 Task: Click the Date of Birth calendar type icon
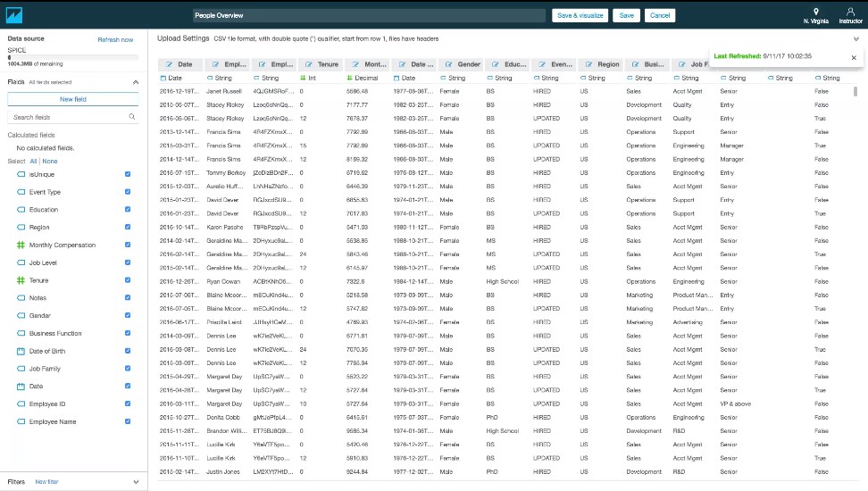[x=21, y=351]
